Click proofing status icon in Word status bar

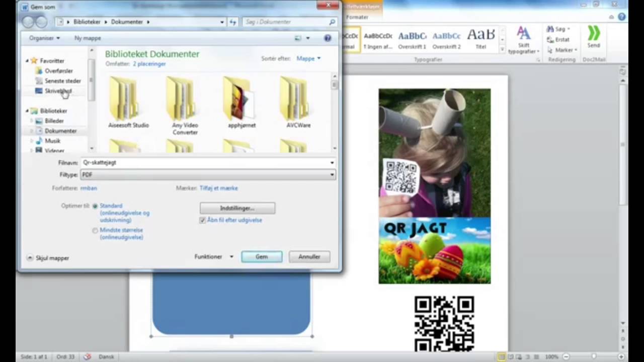[87, 356]
